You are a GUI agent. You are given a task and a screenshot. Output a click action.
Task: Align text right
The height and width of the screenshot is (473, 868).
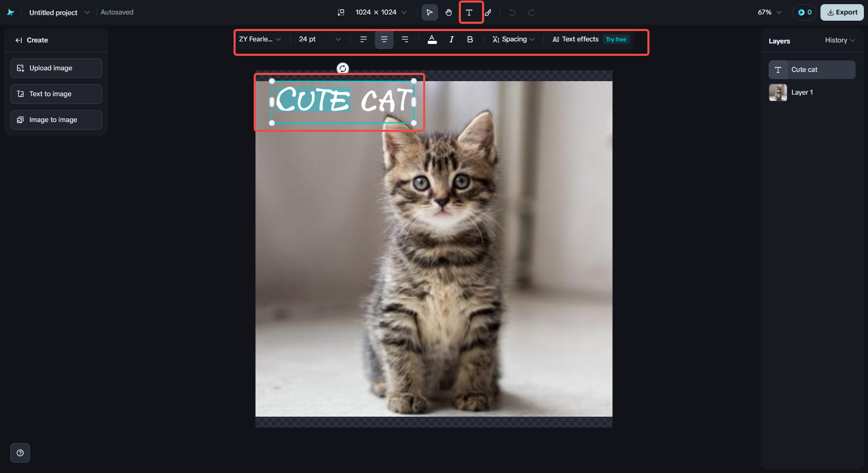coord(405,39)
